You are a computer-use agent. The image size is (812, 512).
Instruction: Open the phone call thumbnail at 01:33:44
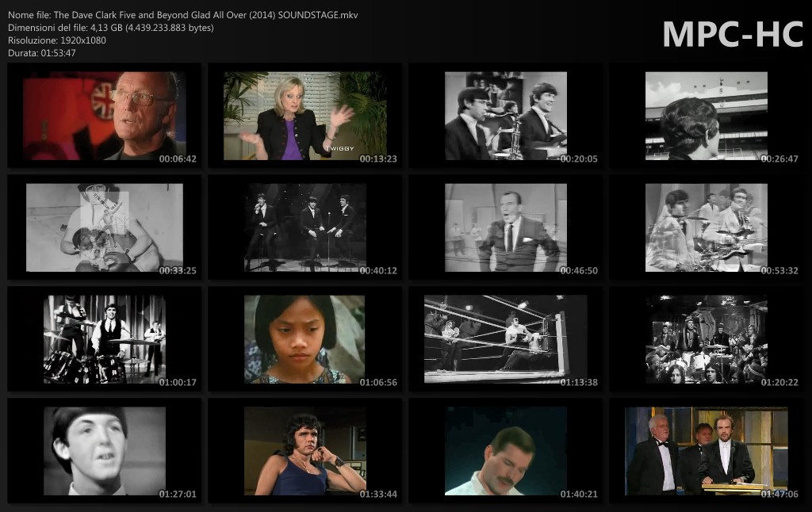[304, 451]
